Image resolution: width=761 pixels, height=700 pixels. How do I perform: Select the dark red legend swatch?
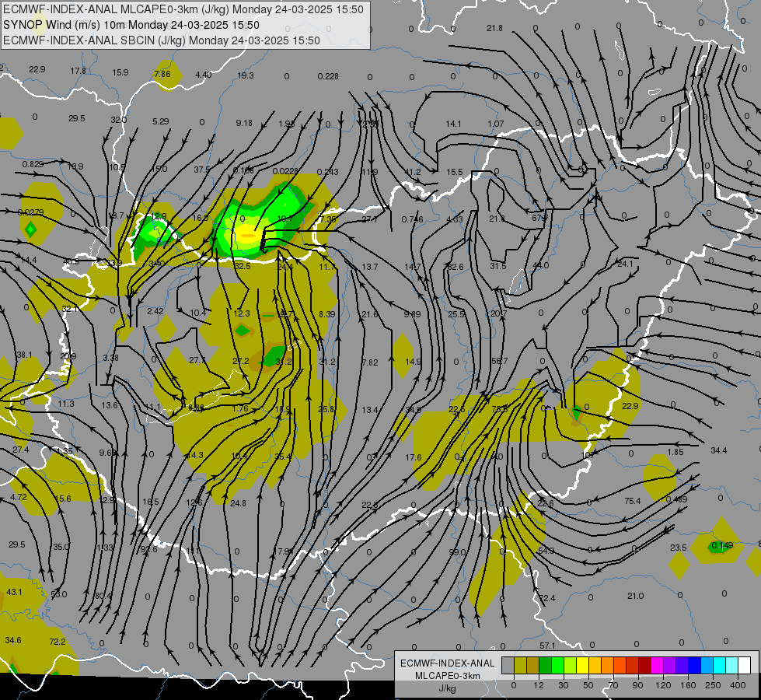pyautogui.click(x=644, y=666)
